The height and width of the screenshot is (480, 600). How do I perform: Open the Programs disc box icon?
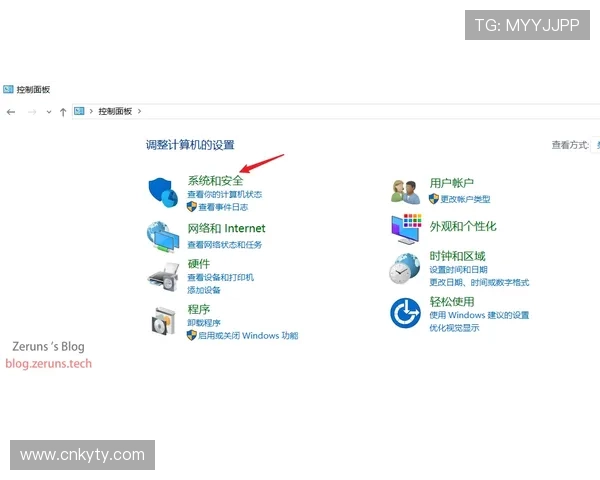click(164, 322)
